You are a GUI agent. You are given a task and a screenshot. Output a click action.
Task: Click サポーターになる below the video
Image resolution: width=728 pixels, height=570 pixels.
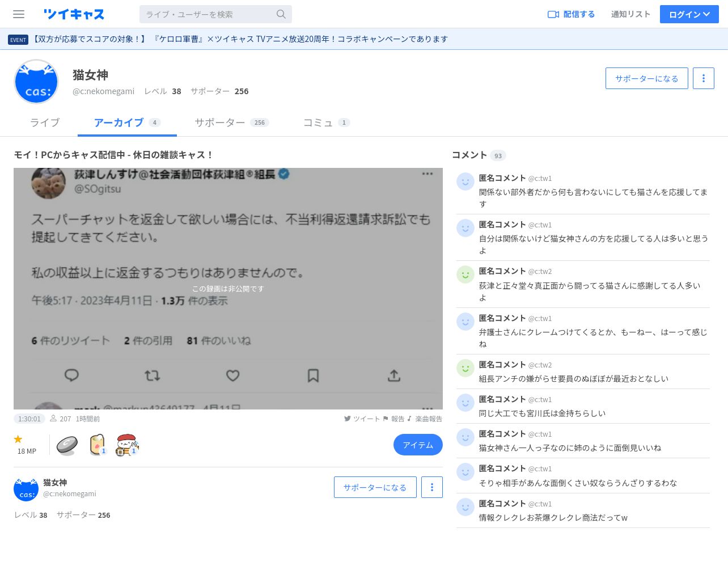point(375,487)
